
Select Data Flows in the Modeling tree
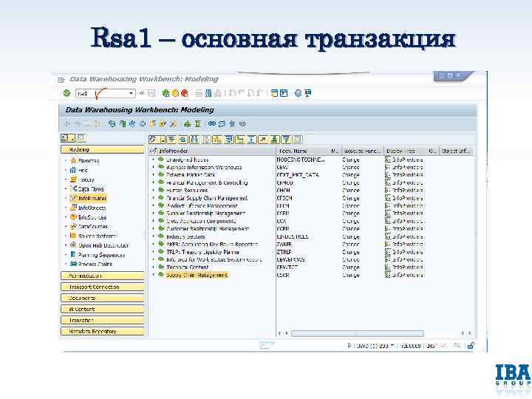pyautogui.click(x=91, y=189)
